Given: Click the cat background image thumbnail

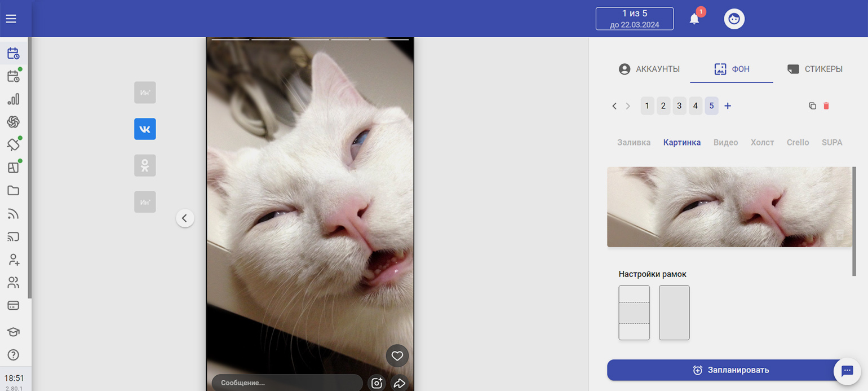Looking at the screenshot, I should click(729, 207).
